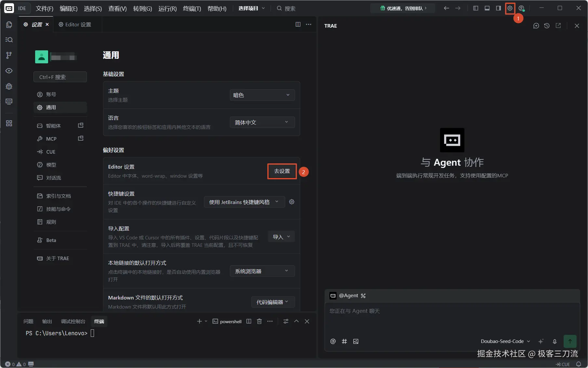Open the 查看(V) menu

[x=117, y=8]
